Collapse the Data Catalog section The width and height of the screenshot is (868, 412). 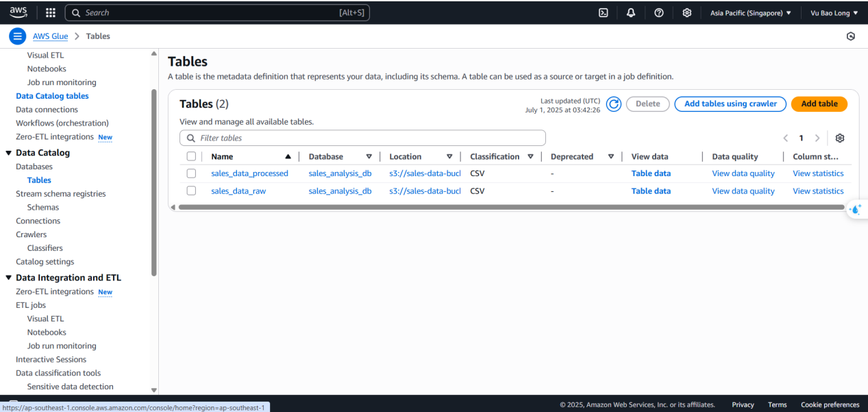click(9, 153)
